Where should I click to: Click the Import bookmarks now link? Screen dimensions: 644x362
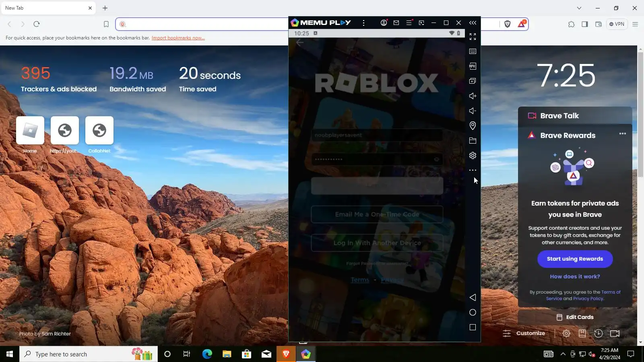tap(178, 38)
